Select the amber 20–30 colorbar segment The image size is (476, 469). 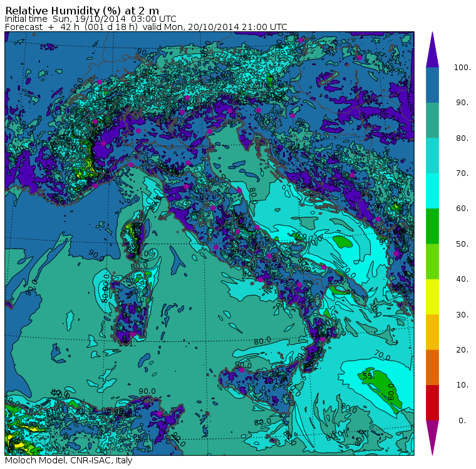tap(432, 332)
